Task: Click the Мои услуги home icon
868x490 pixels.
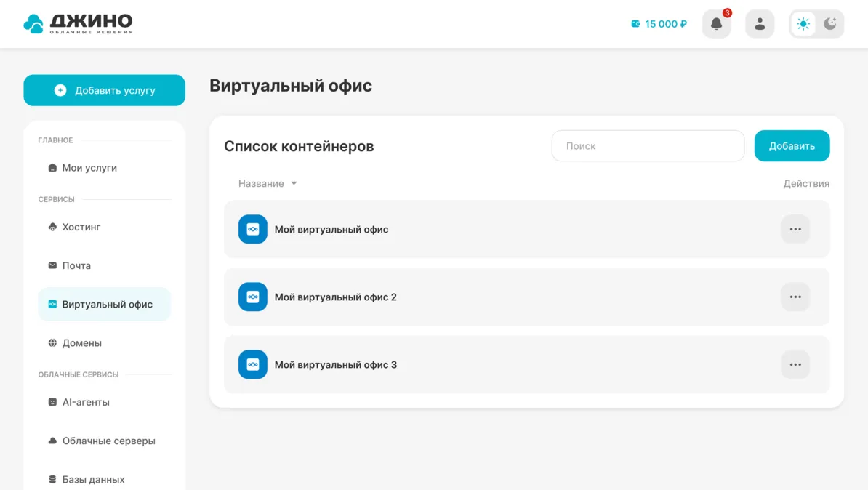Action: pos(52,168)
